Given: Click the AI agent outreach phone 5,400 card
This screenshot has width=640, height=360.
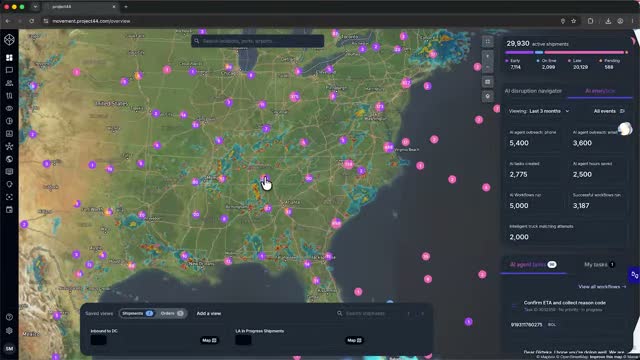Looking at the screenshot, I should pos(534,139).
